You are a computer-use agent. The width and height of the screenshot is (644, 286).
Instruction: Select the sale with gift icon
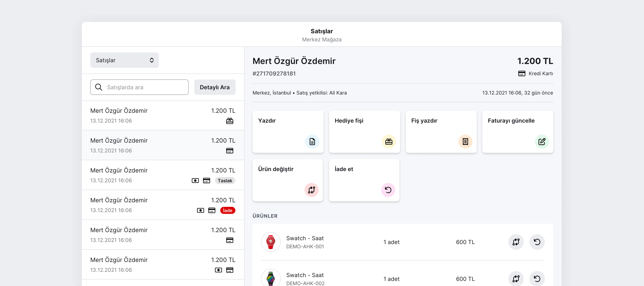coord(163,115)
